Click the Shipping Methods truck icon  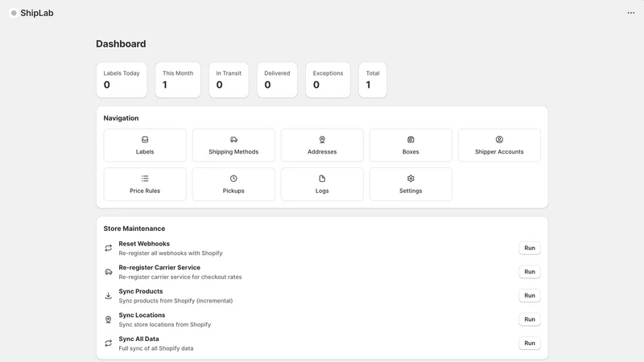click(233, 139)
